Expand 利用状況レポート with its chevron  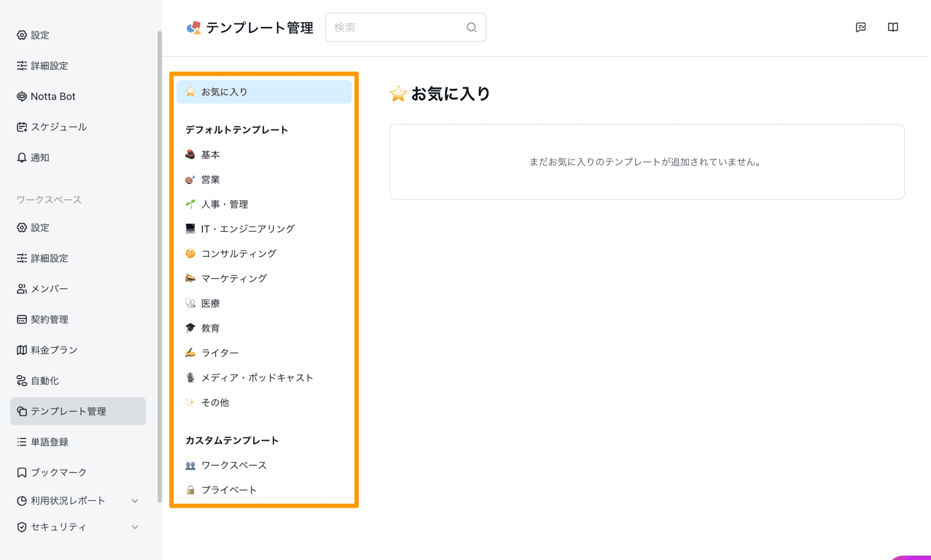click(135, 501)
